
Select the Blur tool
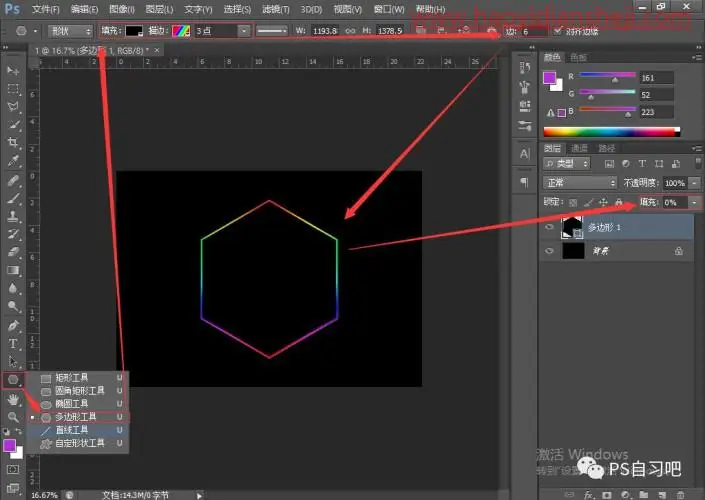tap(13, 288)
